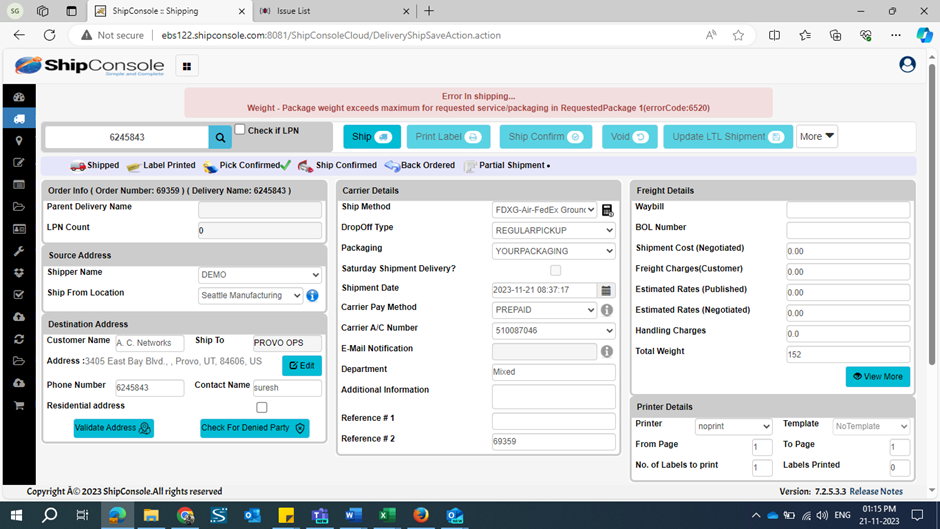Click the page vertical scrollbar
Screen dimensions: 940x529
931,213
